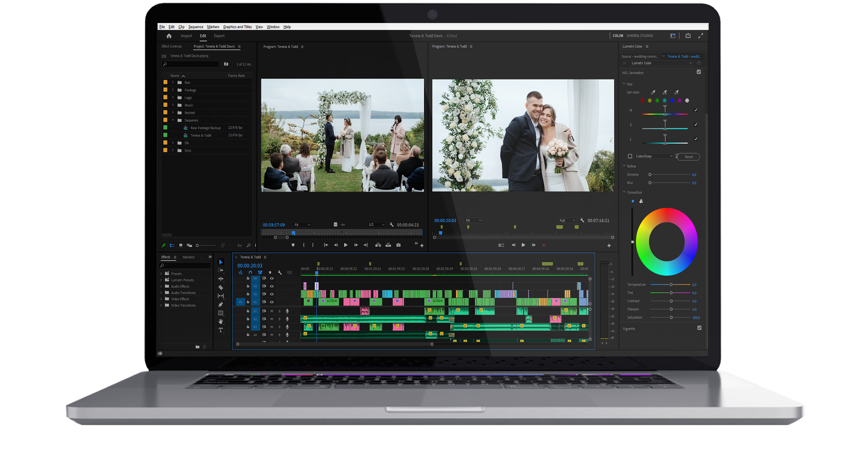Open the Export workspace
Viewport: 868px width, 451px height.
[219, 36]
